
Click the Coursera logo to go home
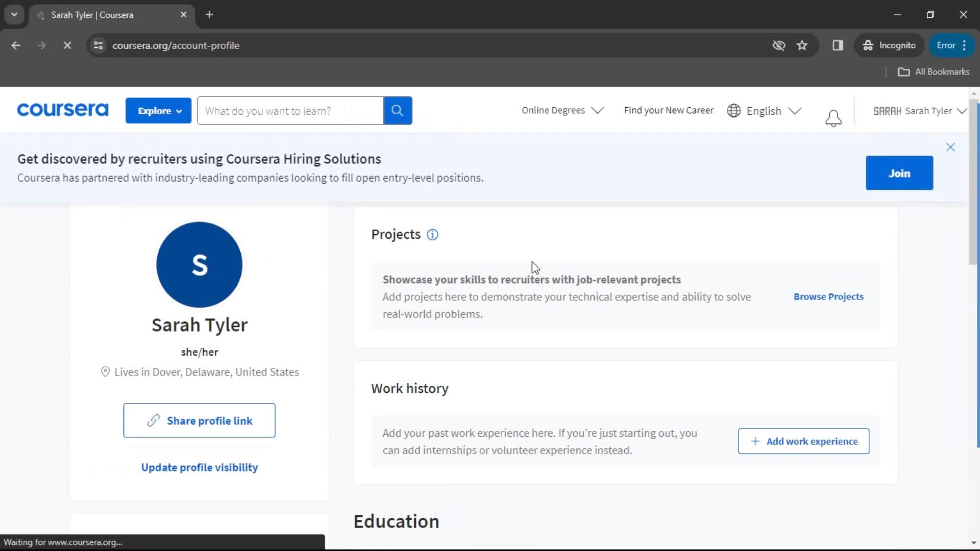[x=62, y=110]
